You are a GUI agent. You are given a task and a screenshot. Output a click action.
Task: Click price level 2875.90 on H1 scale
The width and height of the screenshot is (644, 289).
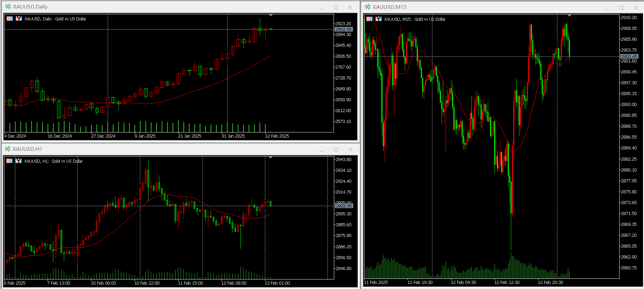coord(344,236)
